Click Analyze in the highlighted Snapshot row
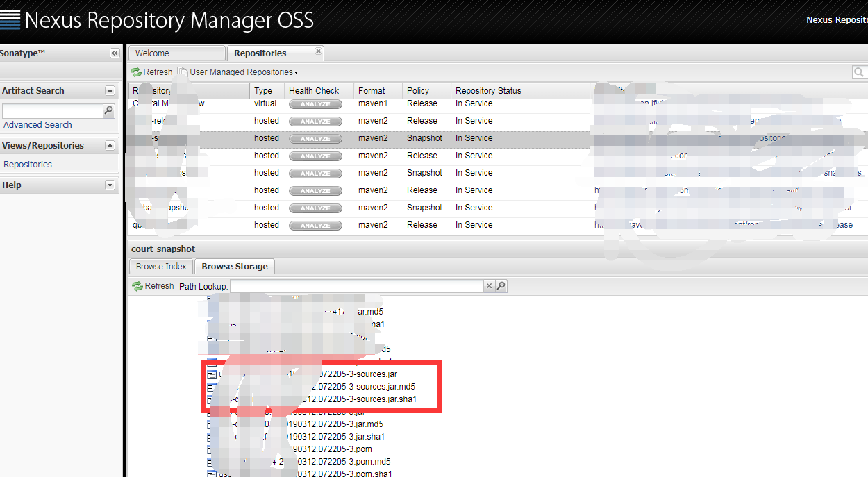The width and height of the screenshot is (868, 477). click(315, 139)
